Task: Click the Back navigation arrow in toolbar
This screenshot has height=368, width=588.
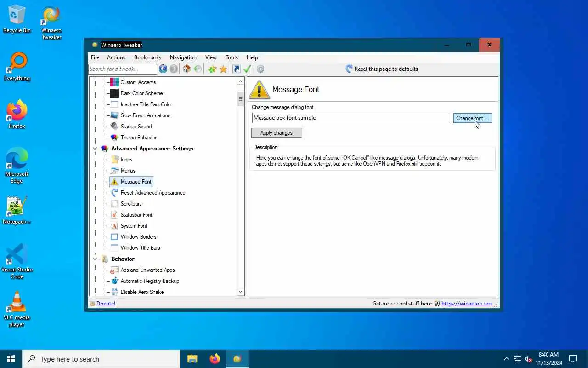Action: 163,69
